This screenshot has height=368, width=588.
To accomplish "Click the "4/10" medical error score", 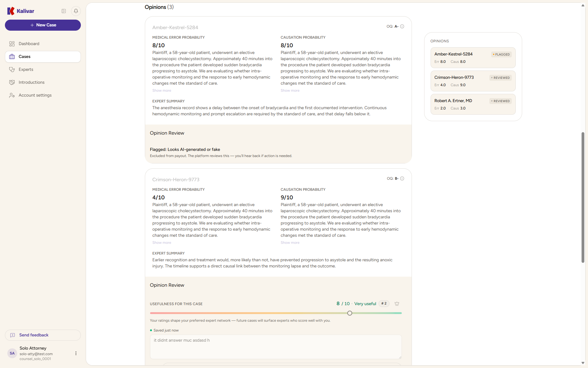I will [159, 197].
